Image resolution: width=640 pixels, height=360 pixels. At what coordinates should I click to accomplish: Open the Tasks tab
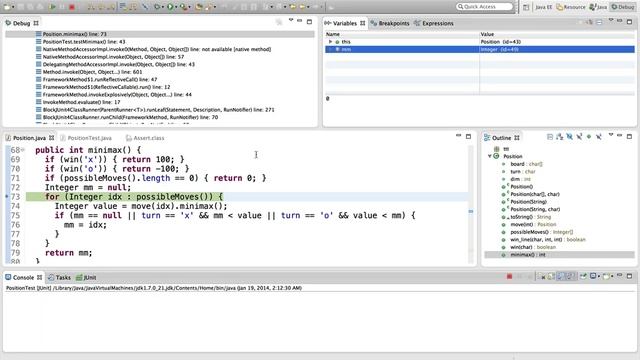coord(60,278)
